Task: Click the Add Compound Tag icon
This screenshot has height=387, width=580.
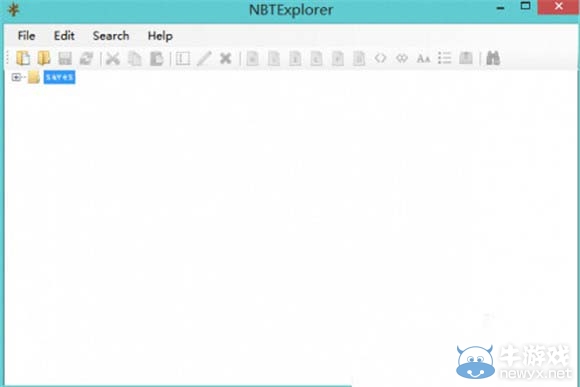Action: [466, 58]
